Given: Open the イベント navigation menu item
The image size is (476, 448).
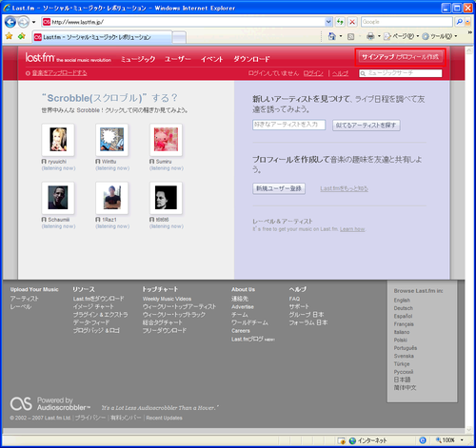Looking at the screenshot, I should coord(211,59).
